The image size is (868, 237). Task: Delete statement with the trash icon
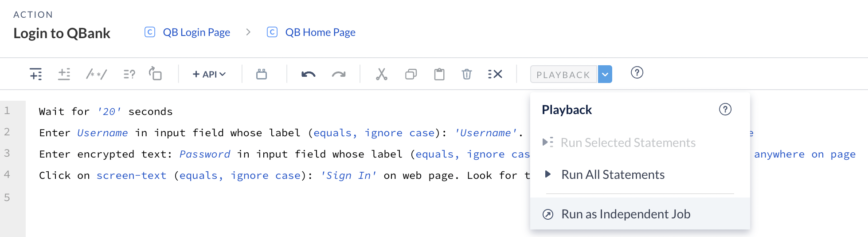tap(467, 74)
